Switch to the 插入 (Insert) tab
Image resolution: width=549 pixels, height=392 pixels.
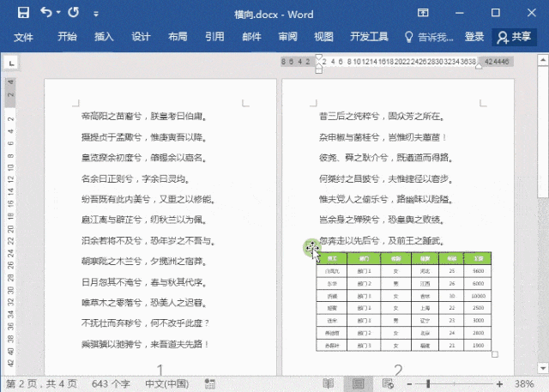pos(104,37)
